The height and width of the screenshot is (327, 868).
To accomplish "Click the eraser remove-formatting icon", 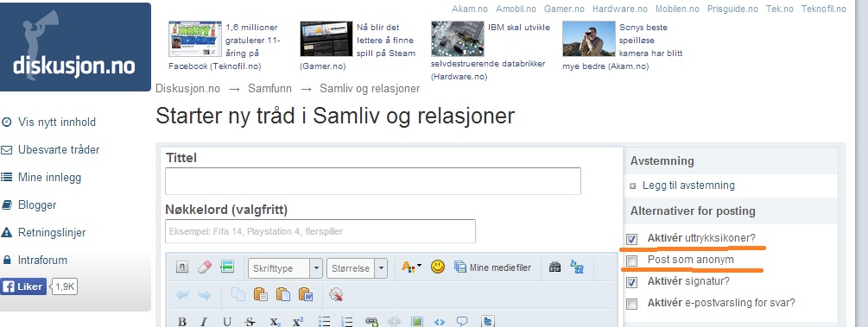I will 205,267.
